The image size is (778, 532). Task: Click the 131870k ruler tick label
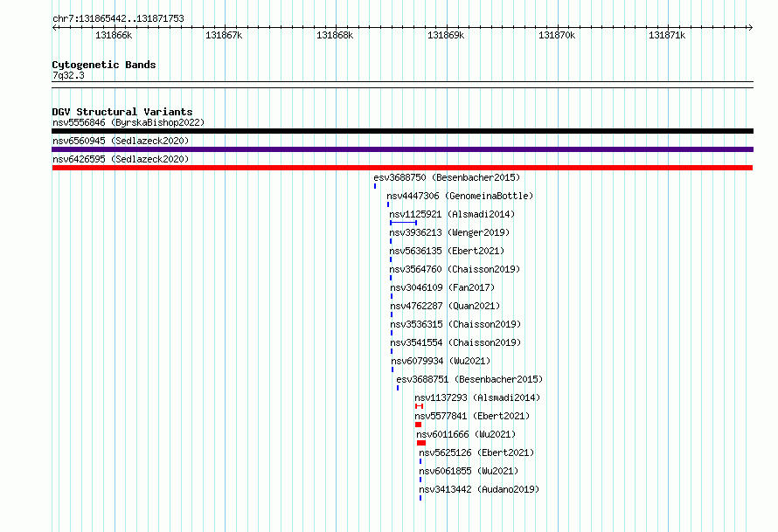click(557, 35)
